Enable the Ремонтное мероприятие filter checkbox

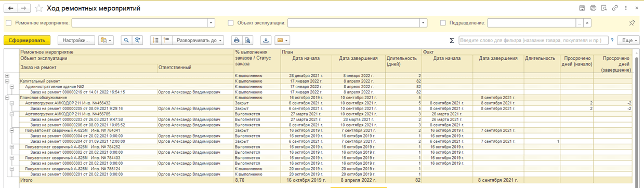point(8,23)
